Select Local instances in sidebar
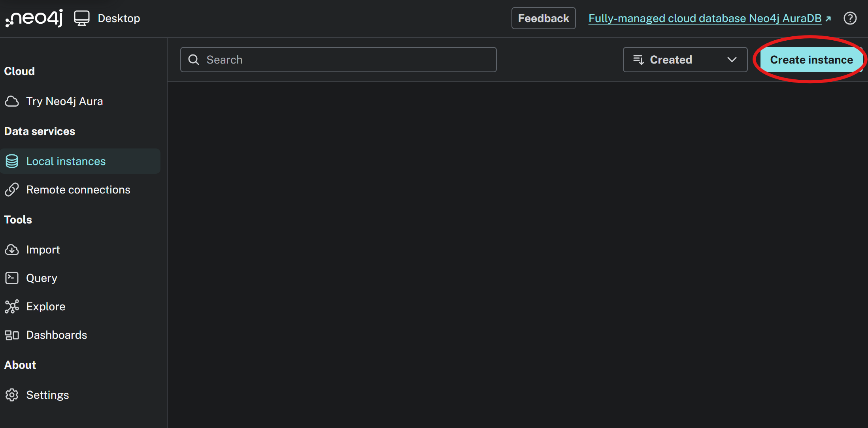Viewport: 868px width, 428px height. click(80, 161)
